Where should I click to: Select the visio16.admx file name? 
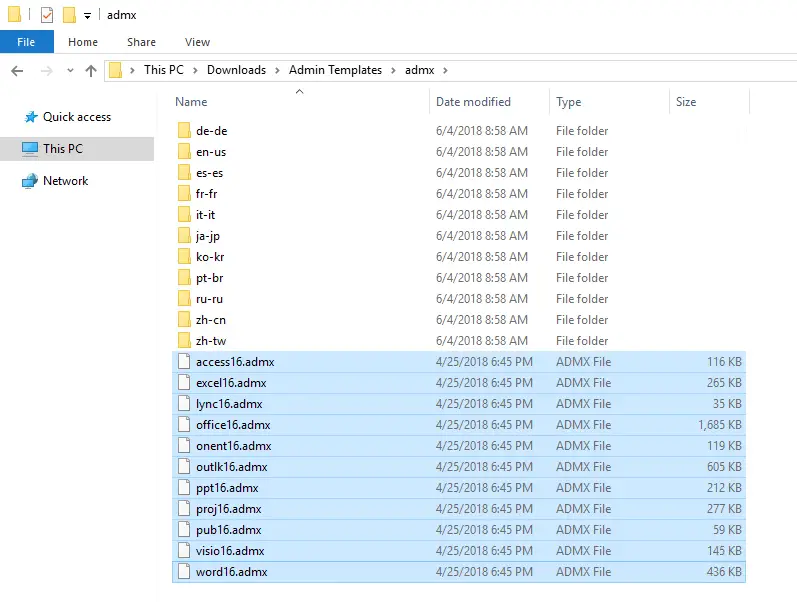(x=230, y=551)
